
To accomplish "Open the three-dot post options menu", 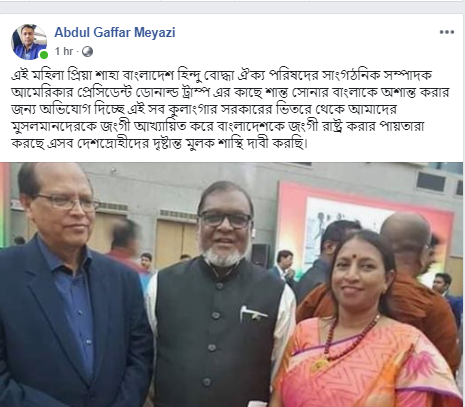I will point(447,32).
